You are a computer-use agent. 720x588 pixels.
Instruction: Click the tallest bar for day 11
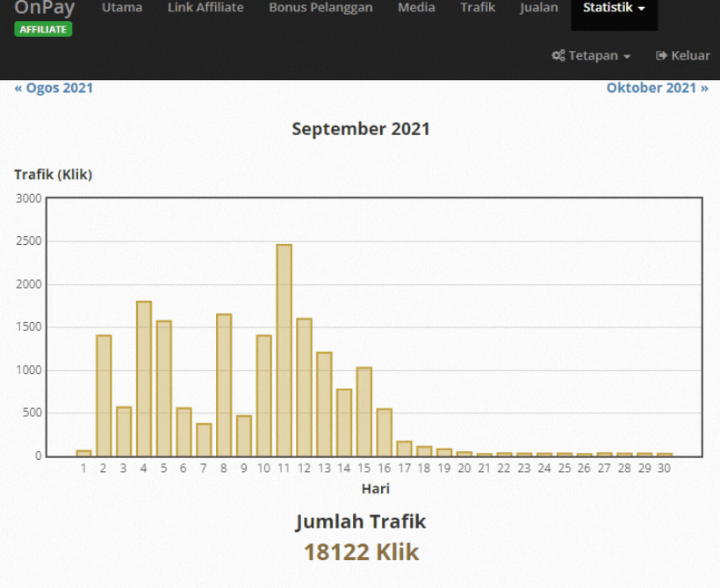(x=284, y=351)
